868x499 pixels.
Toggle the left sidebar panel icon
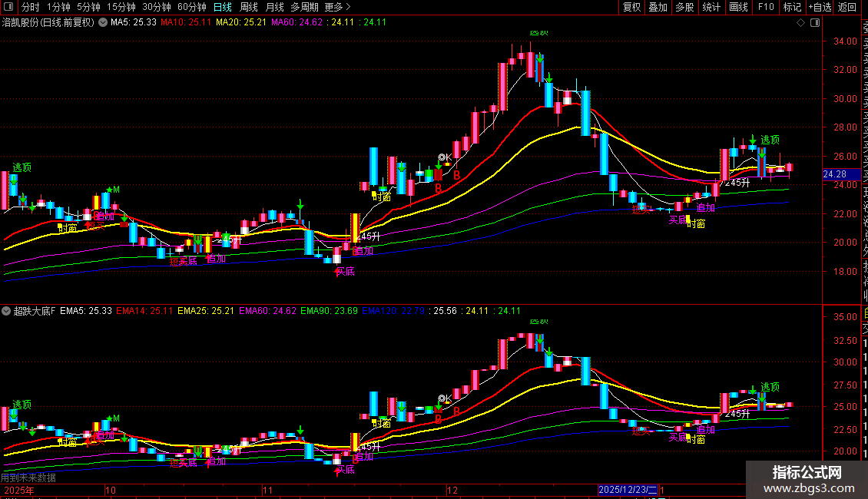pos(8,7)
